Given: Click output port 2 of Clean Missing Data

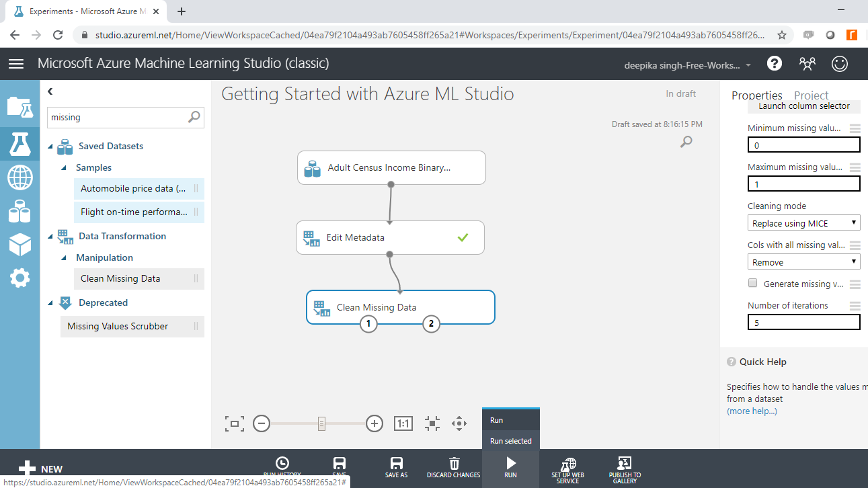Looking at the screenshot, I should 430,324.
